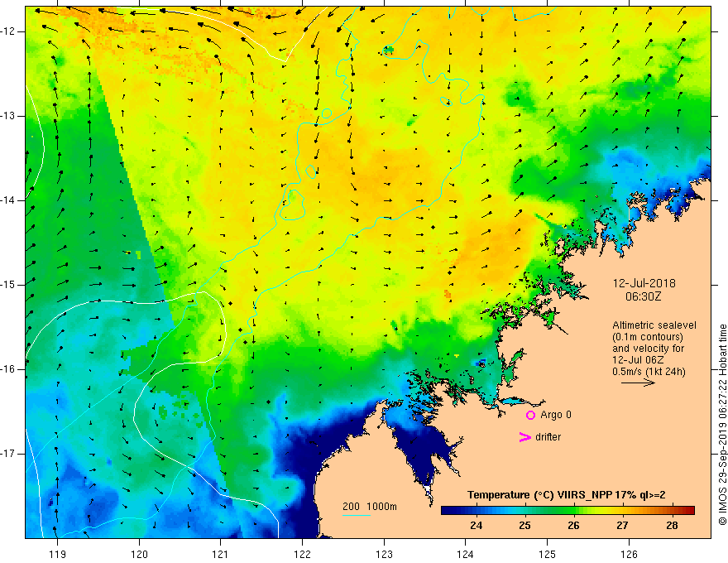Click the 'drifter' legend label

pos(548,437)
